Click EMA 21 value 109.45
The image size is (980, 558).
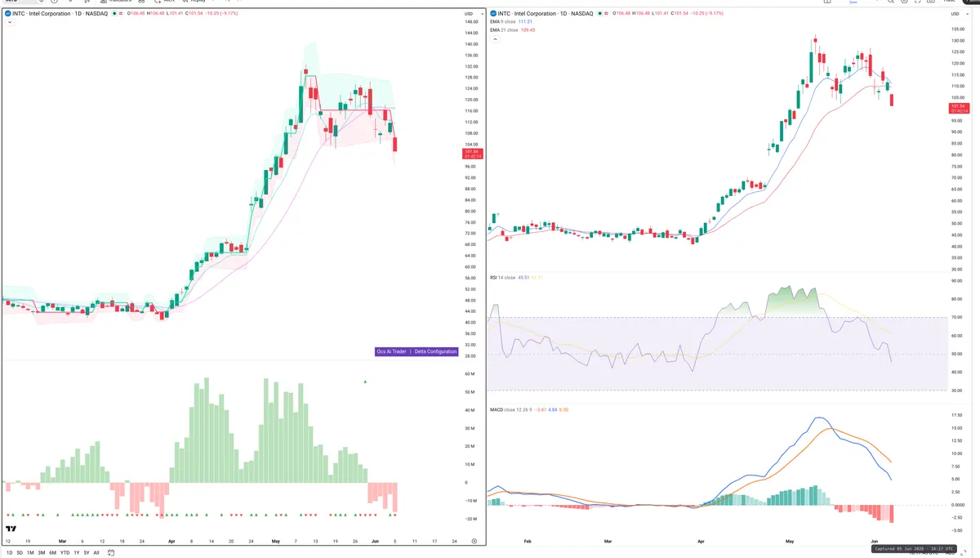(529, 30)
